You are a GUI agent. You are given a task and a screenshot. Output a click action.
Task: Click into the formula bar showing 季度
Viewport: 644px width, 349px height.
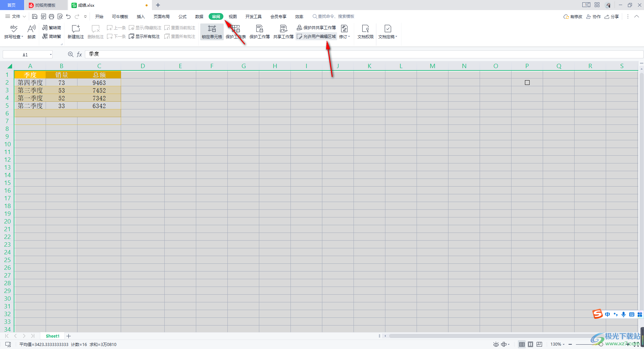[x=364, y=54]
